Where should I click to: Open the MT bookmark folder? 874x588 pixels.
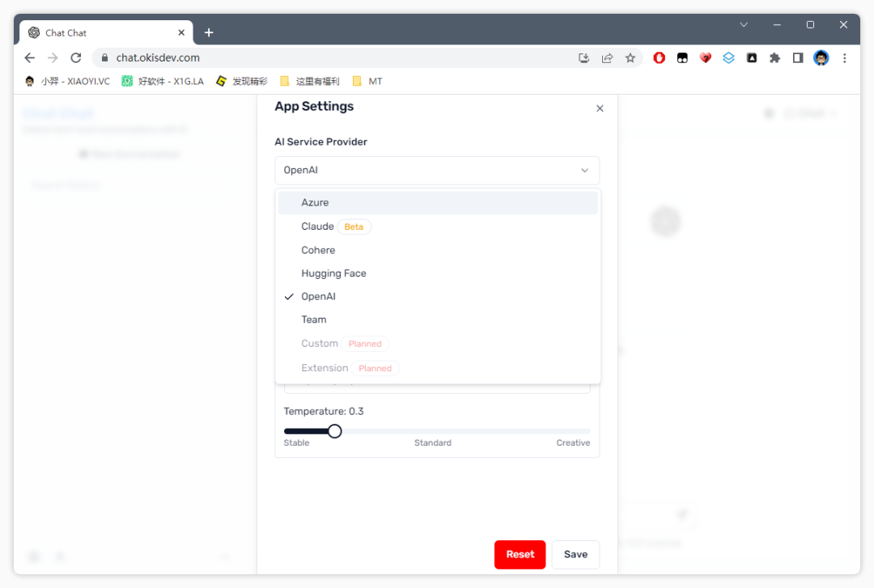pos(367,82)
